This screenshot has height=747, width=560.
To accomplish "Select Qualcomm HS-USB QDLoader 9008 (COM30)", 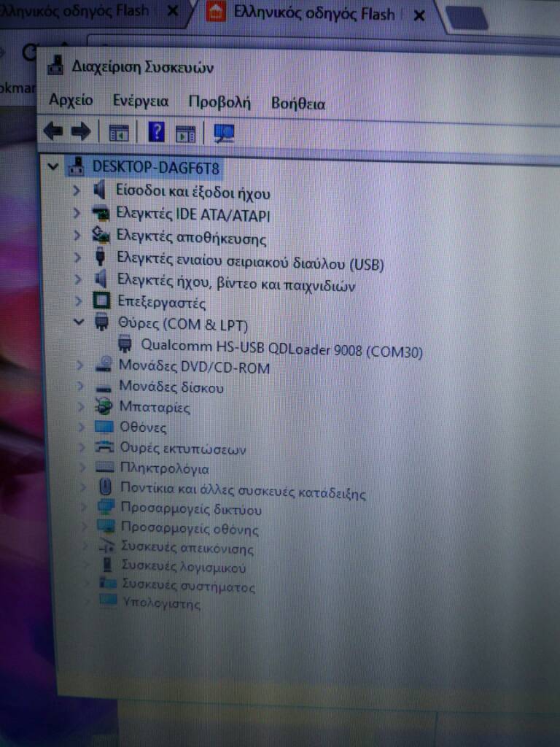I will (x=281, y=348).
